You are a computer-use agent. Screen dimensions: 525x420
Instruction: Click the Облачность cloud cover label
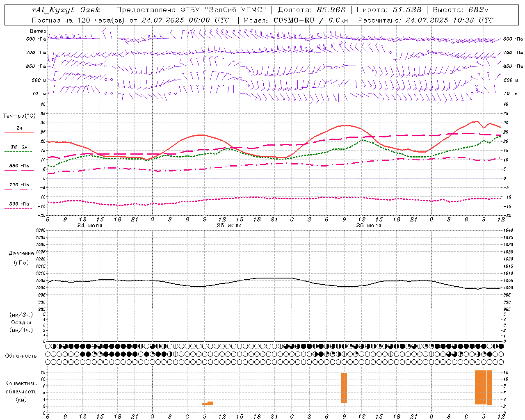click(x=21, y=356)
